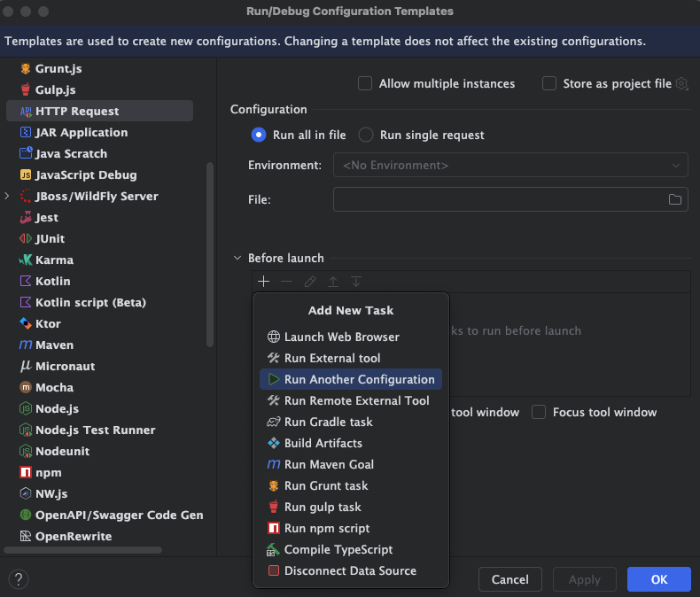Click the plus icon to add task
This screenshot has height=597, width=700.
point(264,282)
